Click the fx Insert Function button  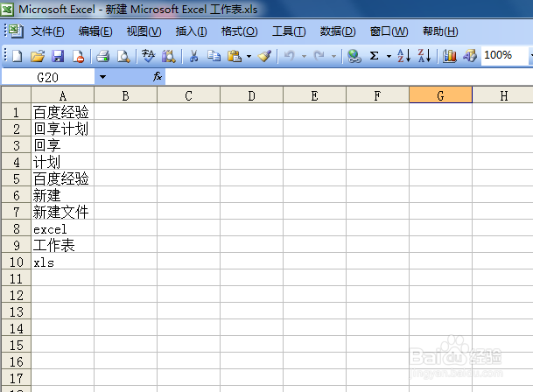(158, 77)
